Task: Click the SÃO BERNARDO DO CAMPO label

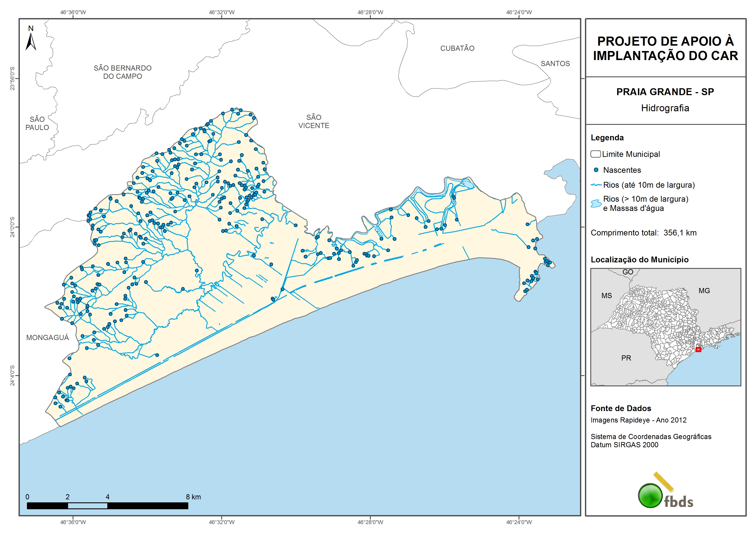Action: 123,72
